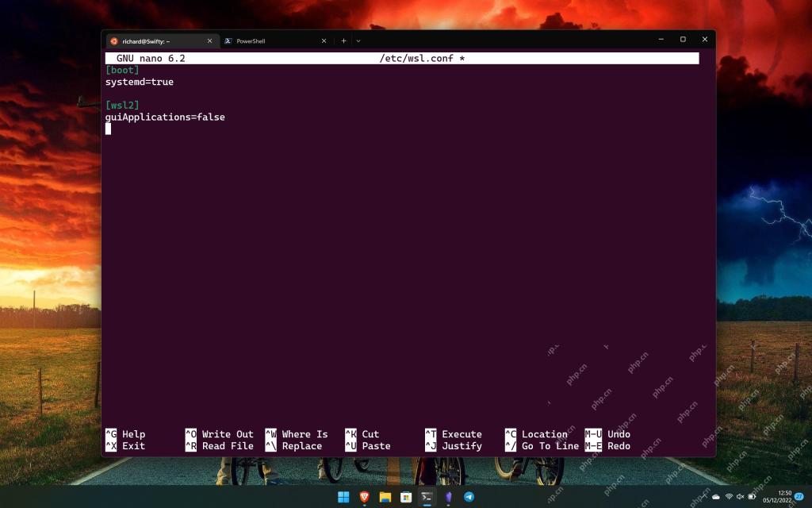This screenshot has height=508, width=812.
Task: Minimize the Windows Terminal window
Action: point(661,40)
